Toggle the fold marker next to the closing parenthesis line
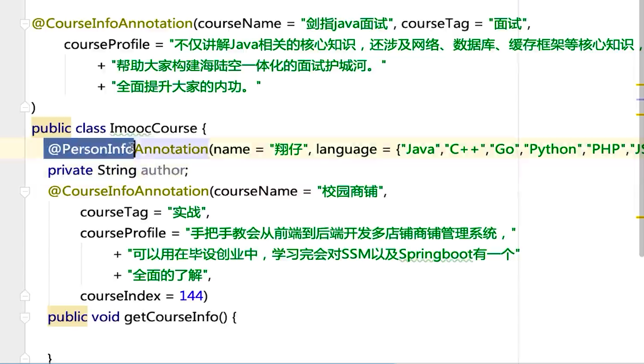This screenshot has width=644, height=364. point(25,107)
